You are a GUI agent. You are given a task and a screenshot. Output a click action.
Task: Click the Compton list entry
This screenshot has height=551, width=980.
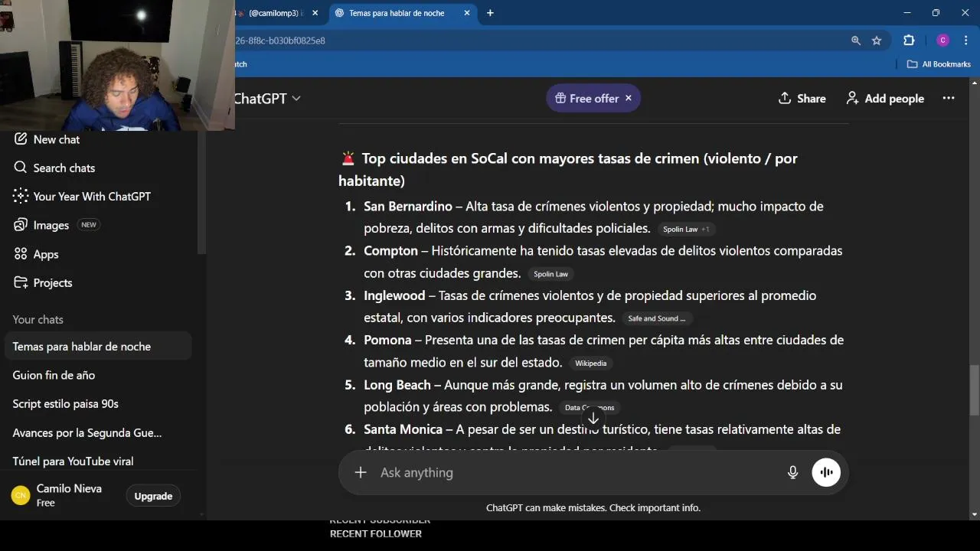596,262
